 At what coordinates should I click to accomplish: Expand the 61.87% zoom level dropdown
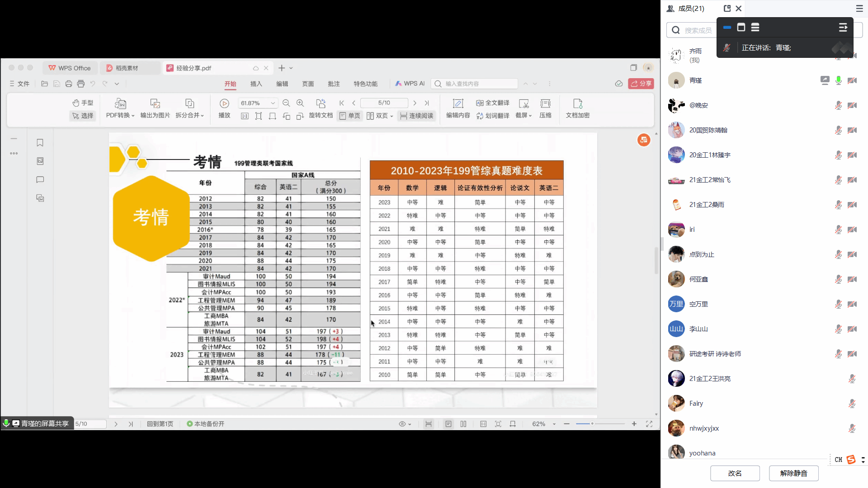point(273,103)
